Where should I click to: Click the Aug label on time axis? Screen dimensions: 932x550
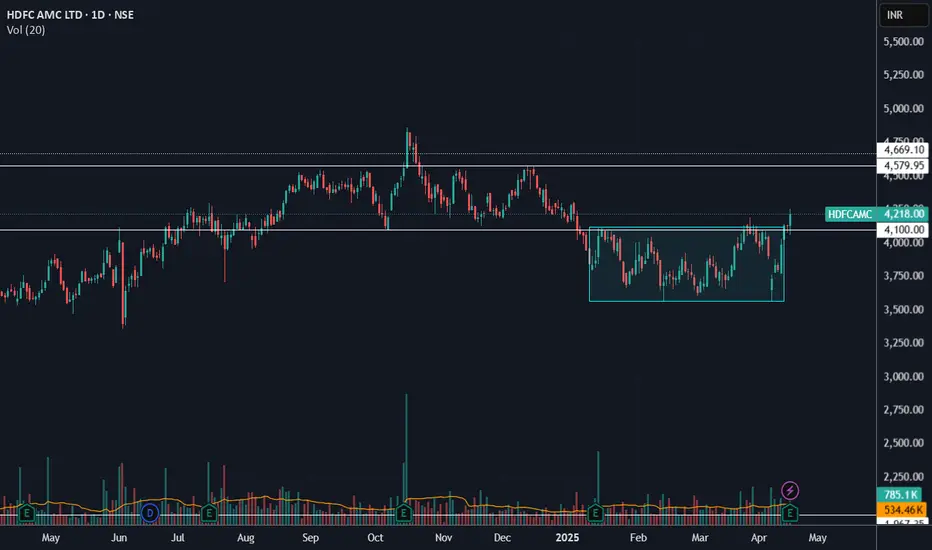[x=245, y=538]
